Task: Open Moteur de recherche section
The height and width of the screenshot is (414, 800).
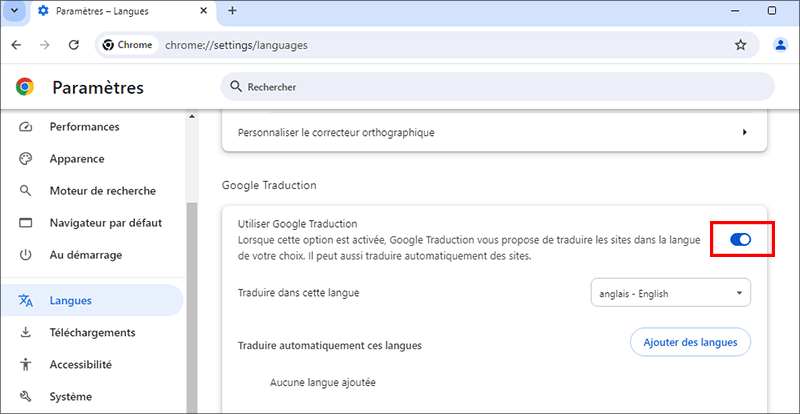Action: [92, 191]
